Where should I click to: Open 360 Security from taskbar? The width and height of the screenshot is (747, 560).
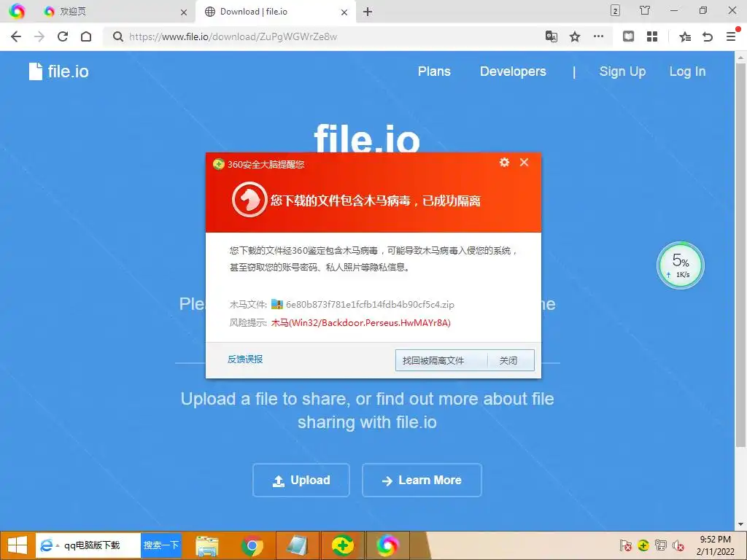tap(343, 545)
